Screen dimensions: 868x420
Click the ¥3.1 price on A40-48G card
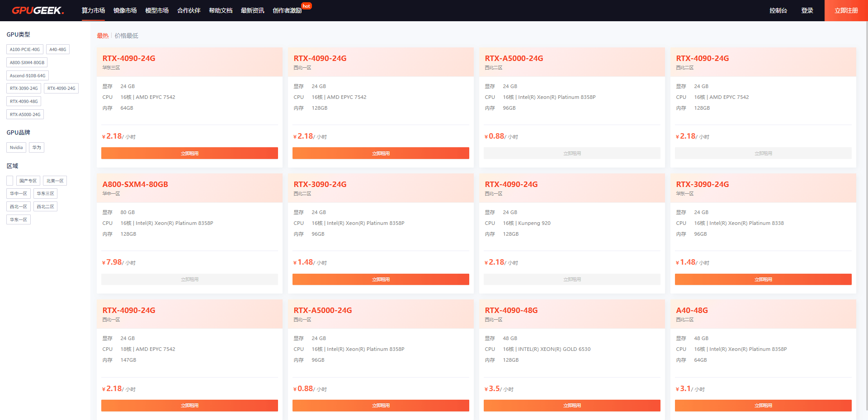(x=684, y=388)
